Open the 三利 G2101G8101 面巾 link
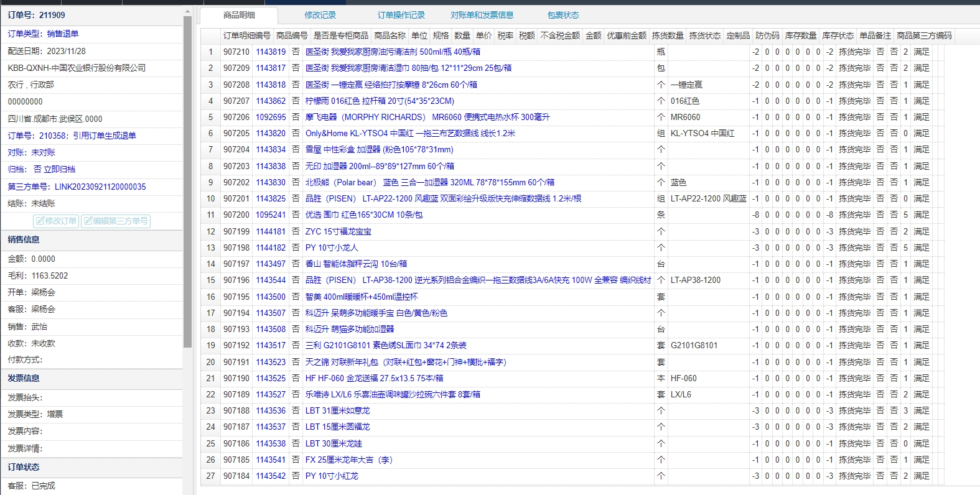Screen dimensions: 980x495 click(x=386, y=345)
